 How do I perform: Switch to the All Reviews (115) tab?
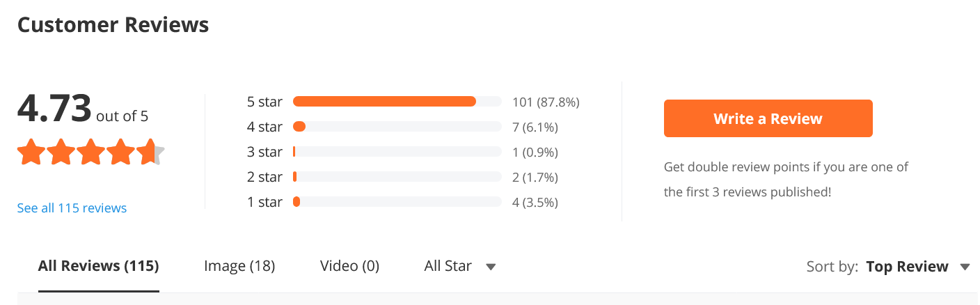(x=98, y=266)
